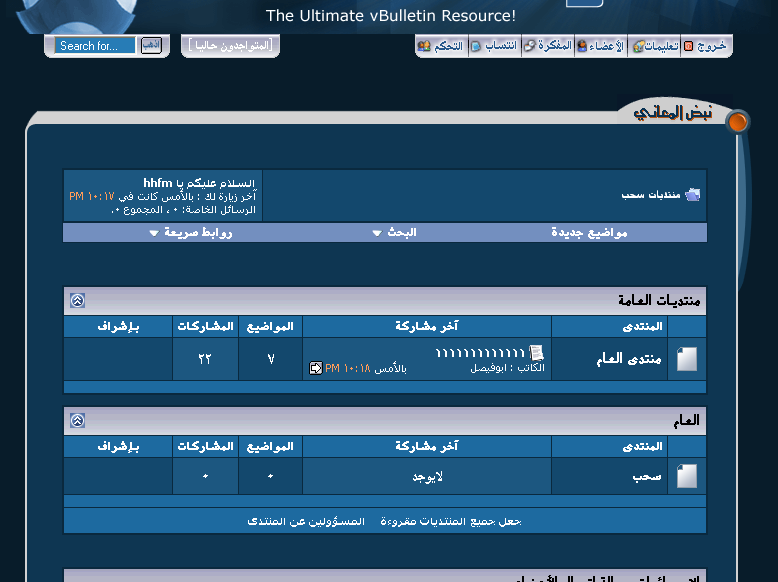Image resolution: width=778 pixels, height=582 pixels.
Task: Click inside the Search for input field
Action: [96, 46]
